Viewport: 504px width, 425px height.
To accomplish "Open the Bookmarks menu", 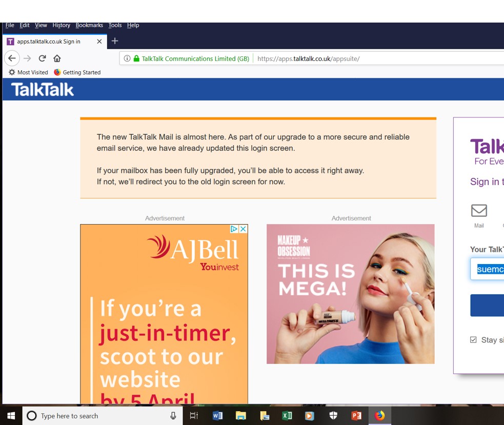I will coord(89,25).
